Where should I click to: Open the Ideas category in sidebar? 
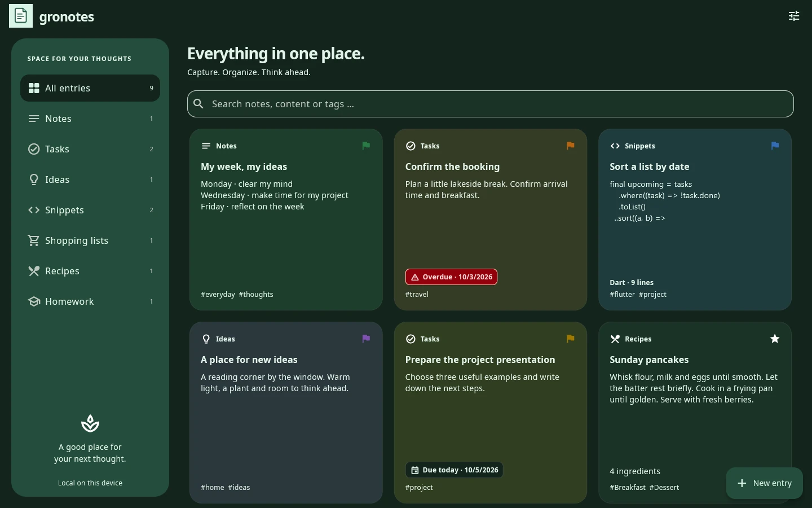(90, 179)
